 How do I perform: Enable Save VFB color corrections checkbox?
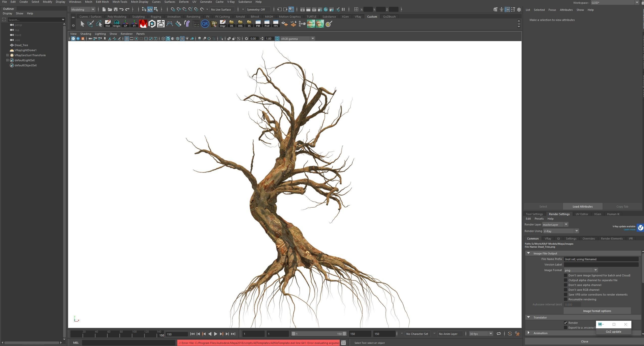(x=566, y=295)
